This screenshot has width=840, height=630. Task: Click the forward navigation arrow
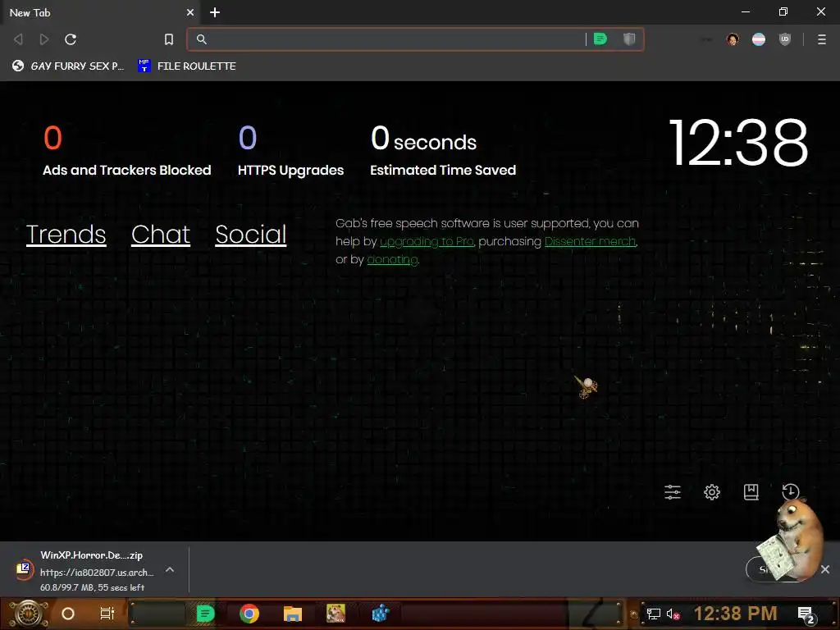point(44,39)
